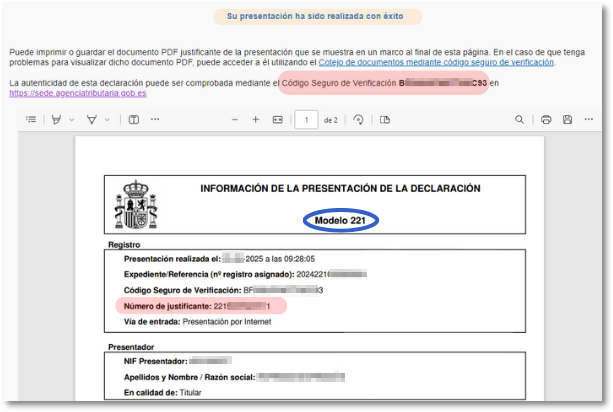Zoom out of the PDF
The height and width of the screenshot is (412, 613).
pos(234,119)
